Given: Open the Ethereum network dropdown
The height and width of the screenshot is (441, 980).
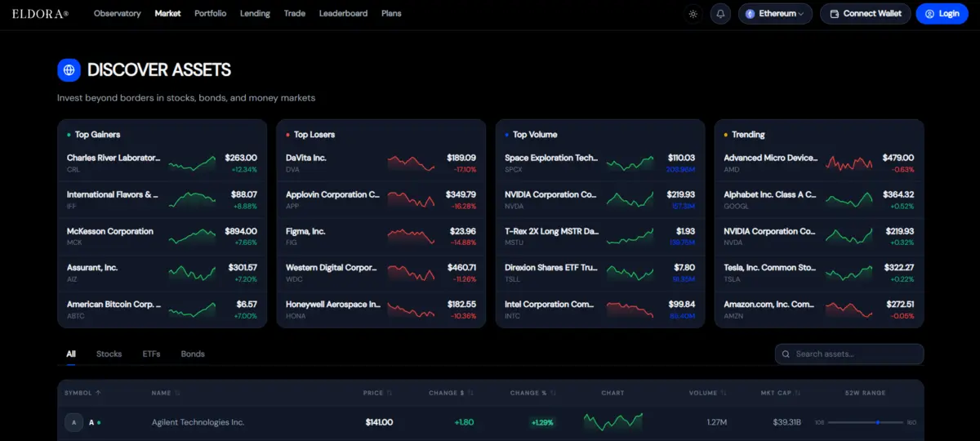Looking at the screenshot, I should 775,14.
